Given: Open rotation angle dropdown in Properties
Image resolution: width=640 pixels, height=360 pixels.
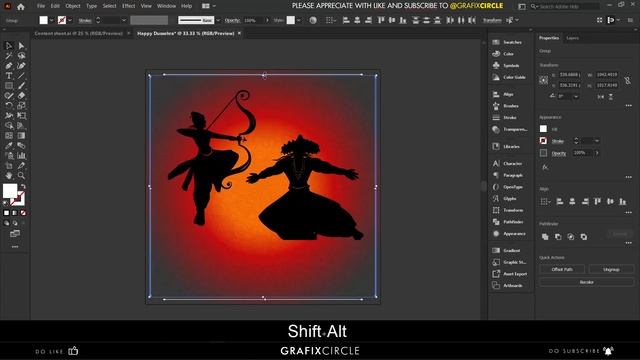Looking at the screenshot, I should tap(576, 97).
